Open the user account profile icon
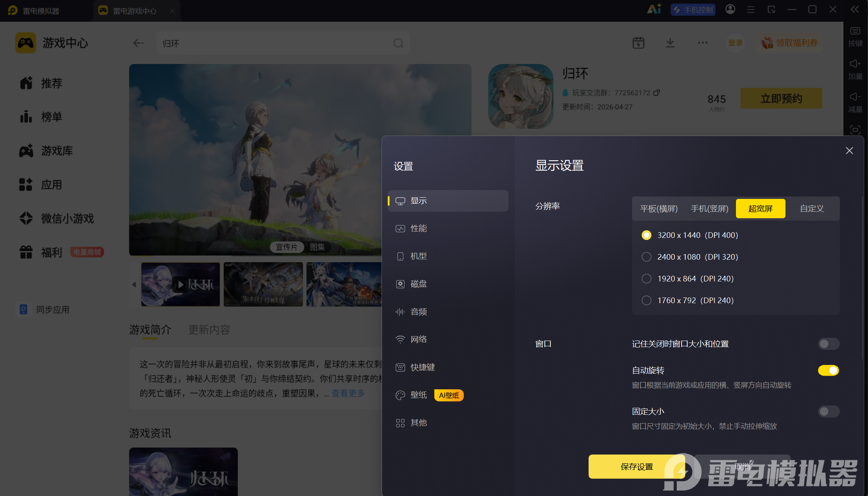Image resolution: width=868 pixels, height=496 pixels. point(730,9)
